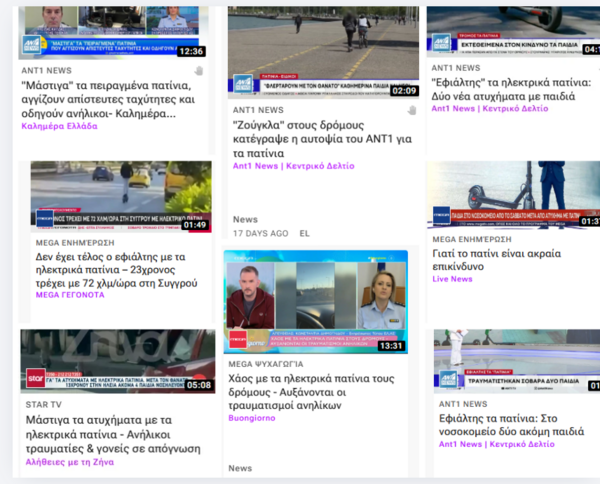Image resolution: width=600 pixels, height=484 pixels.
Task: Click hand icon beside first ANT1 NEWS card
Action: tap(199, 71)
